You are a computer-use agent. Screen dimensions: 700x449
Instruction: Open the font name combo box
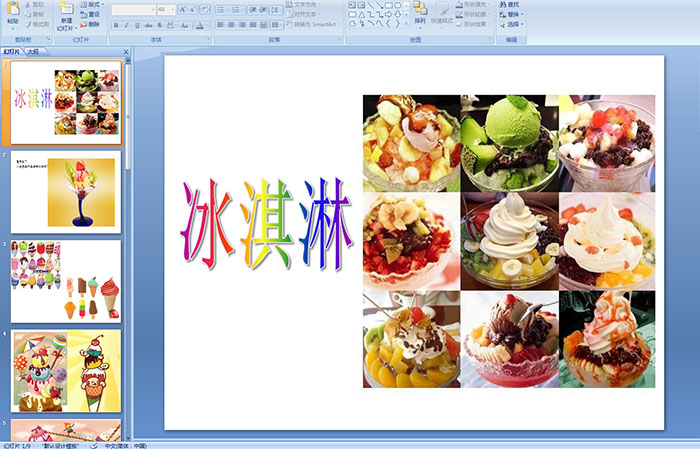point(133,10)
